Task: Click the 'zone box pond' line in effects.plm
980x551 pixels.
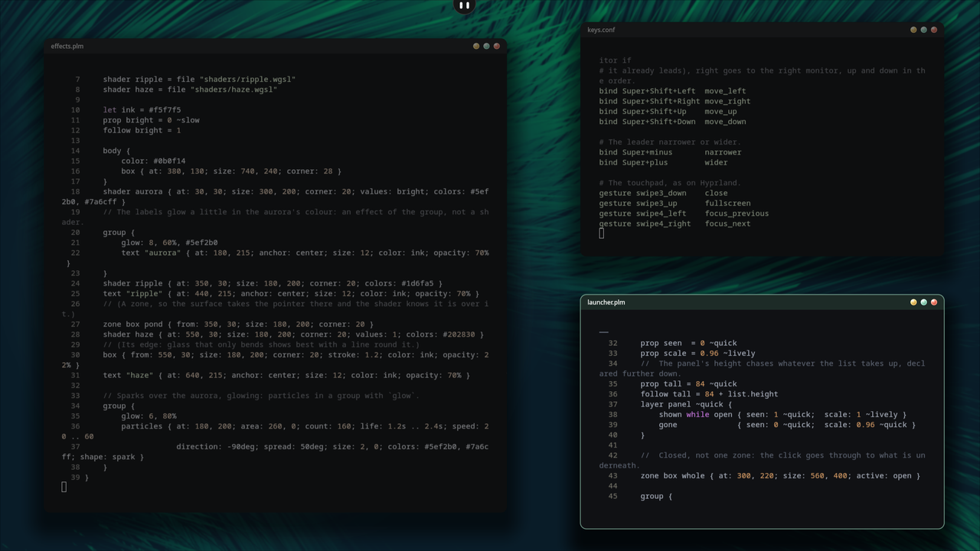Action: point(238,324)
